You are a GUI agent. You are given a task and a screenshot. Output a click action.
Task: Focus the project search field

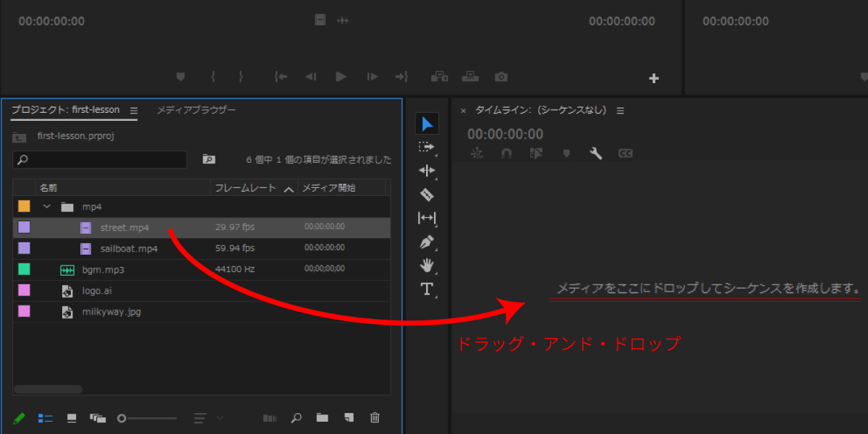click(100, 159)
